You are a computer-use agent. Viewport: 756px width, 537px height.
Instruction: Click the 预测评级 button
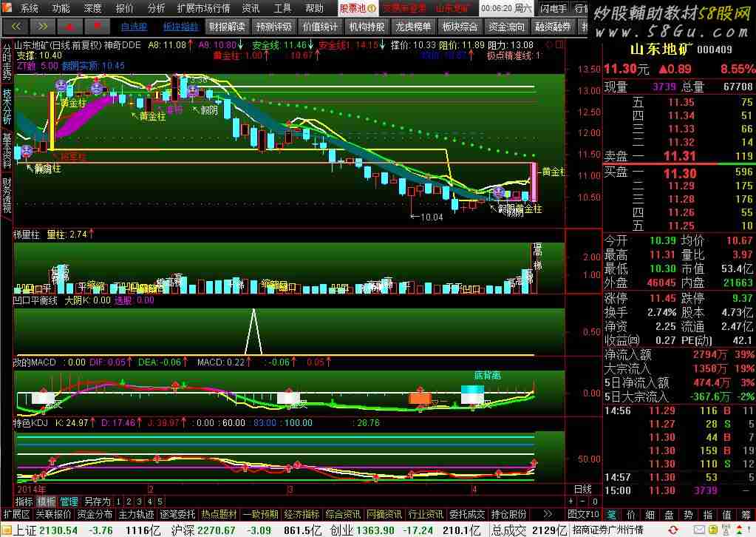(x=274, y=27)
